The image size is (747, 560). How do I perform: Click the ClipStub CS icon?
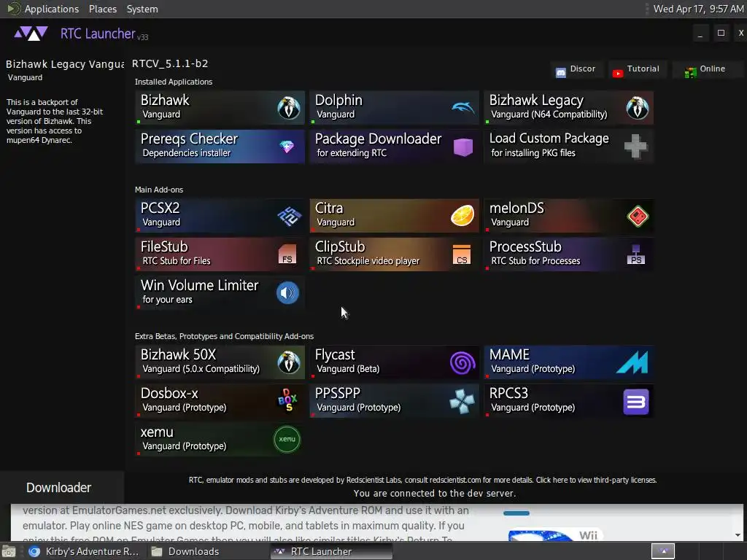462,254
